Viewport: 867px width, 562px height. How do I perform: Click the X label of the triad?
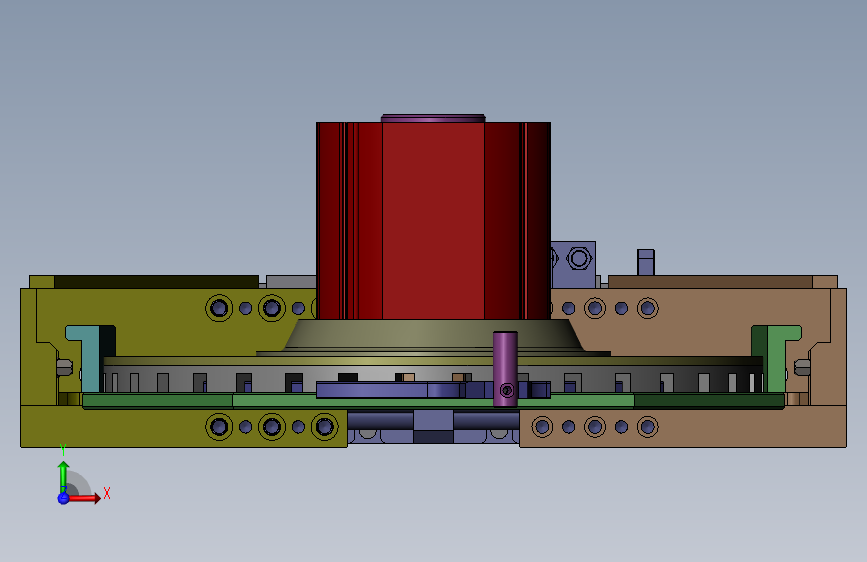107,493
